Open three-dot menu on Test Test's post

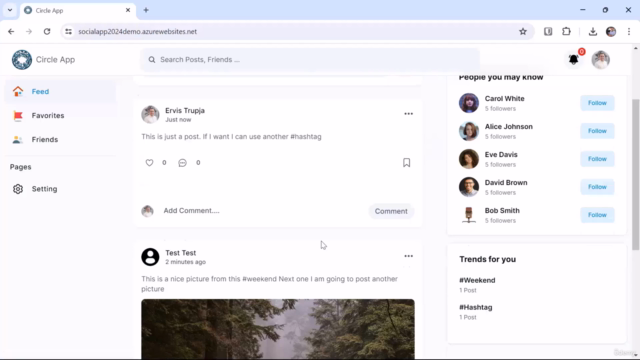tap(409, 256)
